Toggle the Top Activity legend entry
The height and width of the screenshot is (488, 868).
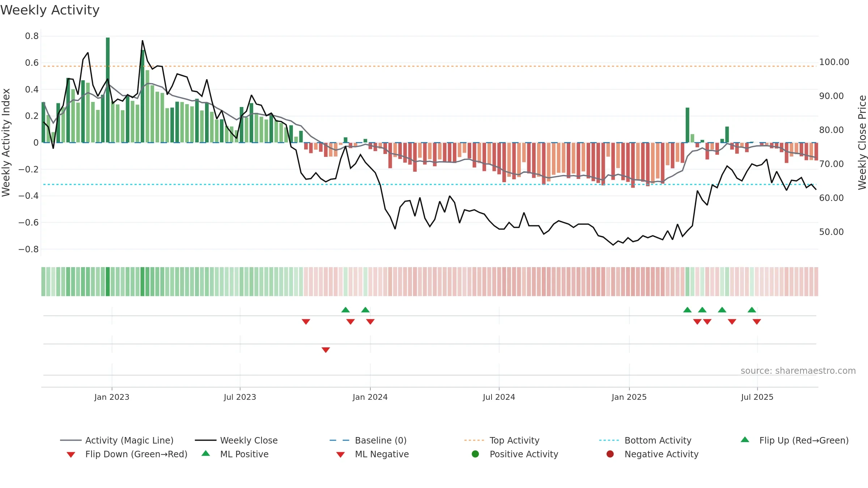tap(502, 440)
